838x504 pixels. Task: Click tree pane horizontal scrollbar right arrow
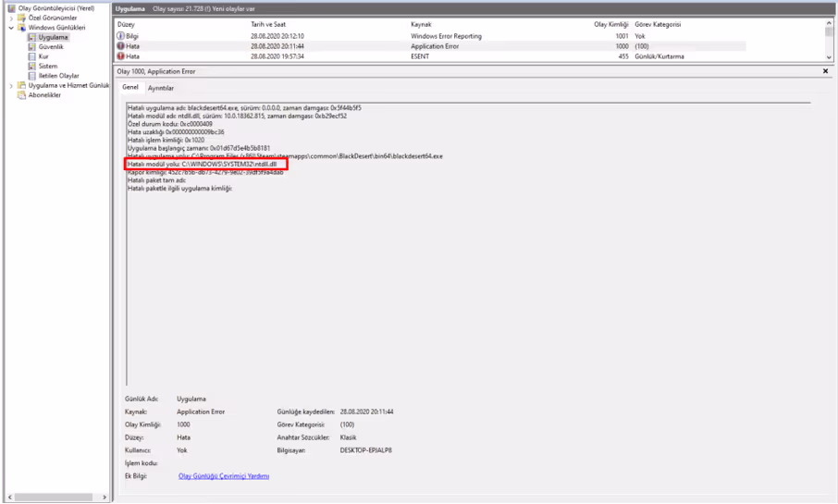point(105,497)
